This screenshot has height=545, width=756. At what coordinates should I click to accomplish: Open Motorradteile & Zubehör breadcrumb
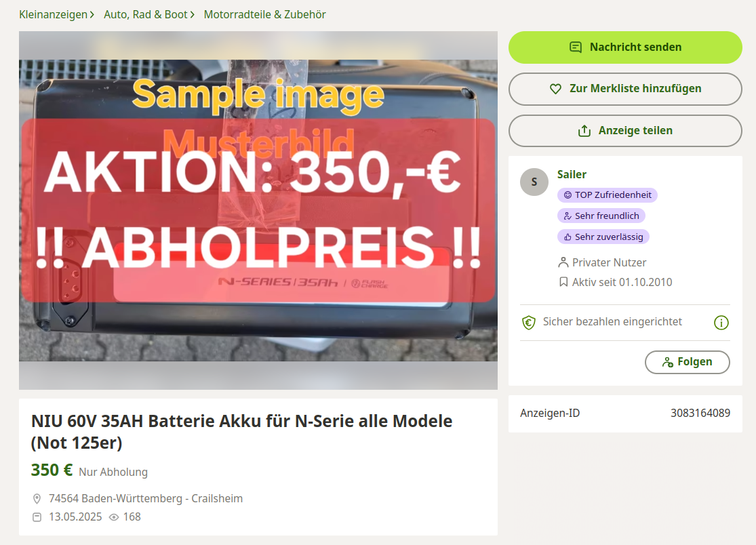(264, 14)
